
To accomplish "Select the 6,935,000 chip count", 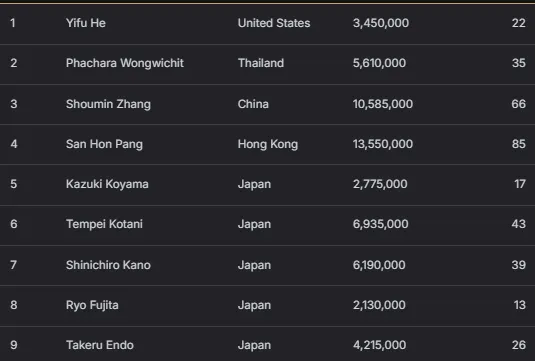I will (x=380, y=224).
